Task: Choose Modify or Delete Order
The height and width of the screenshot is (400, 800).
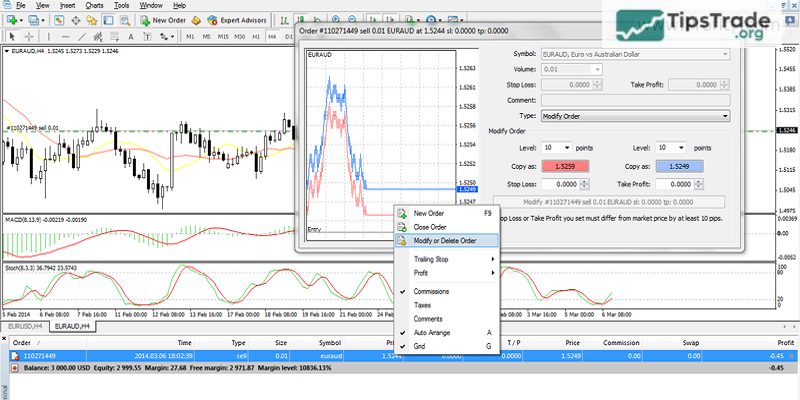Action: click(445, 240)
